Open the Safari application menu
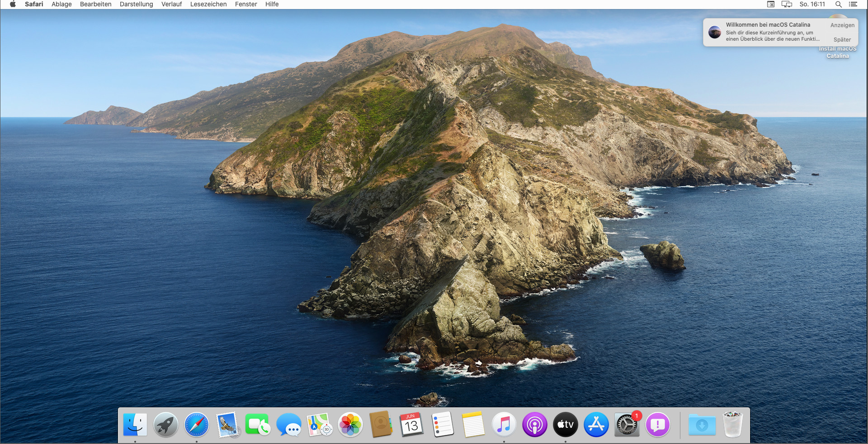The image size is (868, 444). point(34,4)
